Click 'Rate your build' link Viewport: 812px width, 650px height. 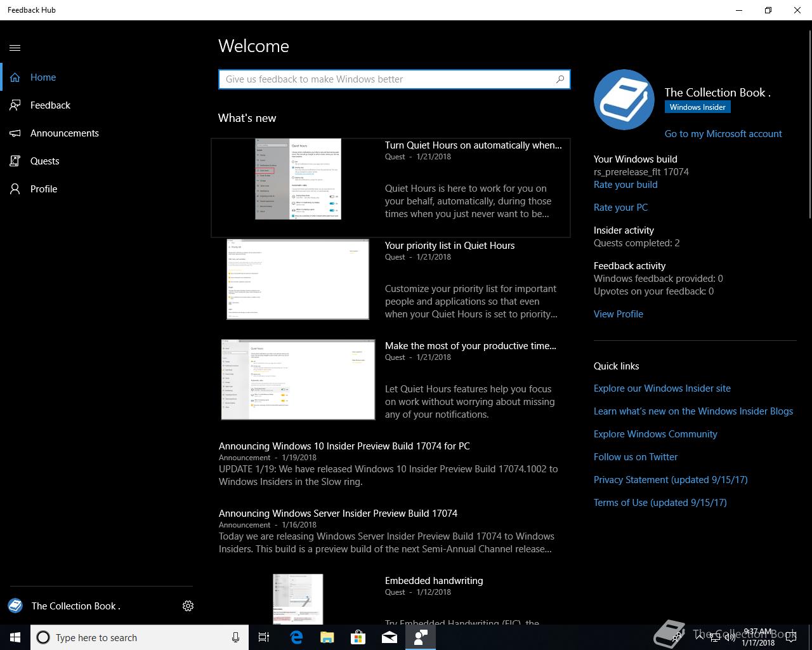[x=625, y=185]
